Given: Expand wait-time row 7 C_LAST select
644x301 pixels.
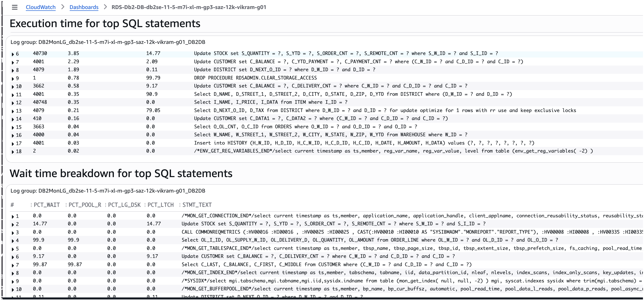Looking at the screenshot, I should [x=13, y=265].
